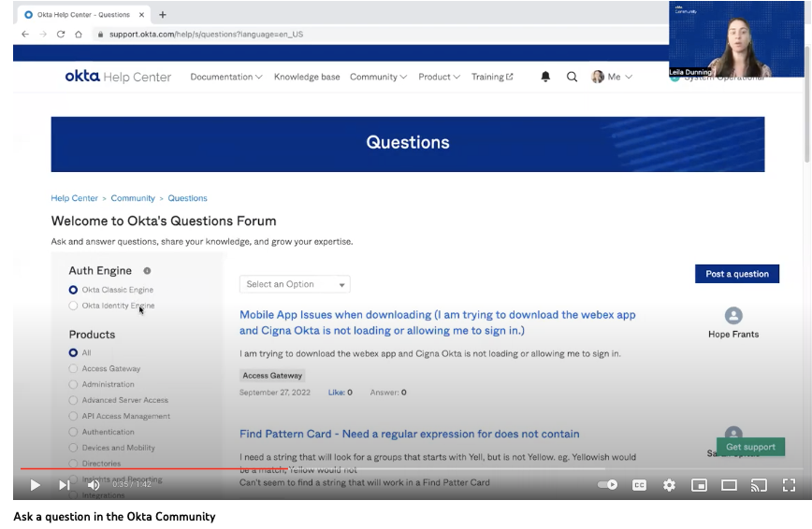Click Post a question button
Screen dimensions: 812x529
point(737,274)
